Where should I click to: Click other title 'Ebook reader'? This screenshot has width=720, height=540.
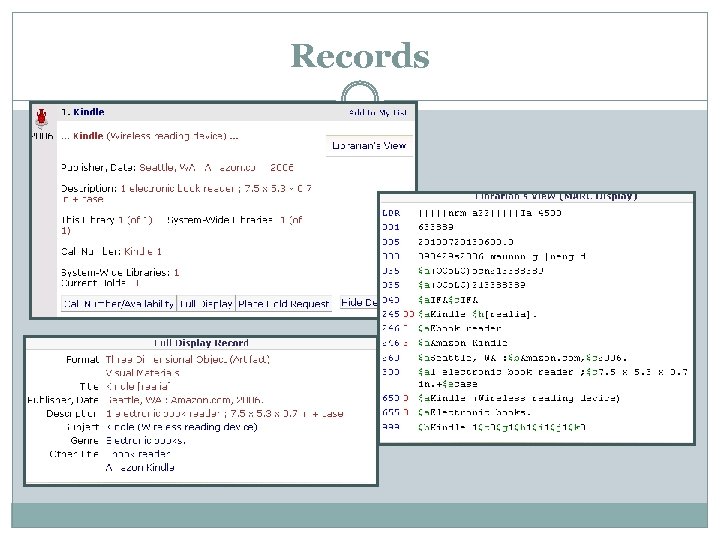point(138,454)
